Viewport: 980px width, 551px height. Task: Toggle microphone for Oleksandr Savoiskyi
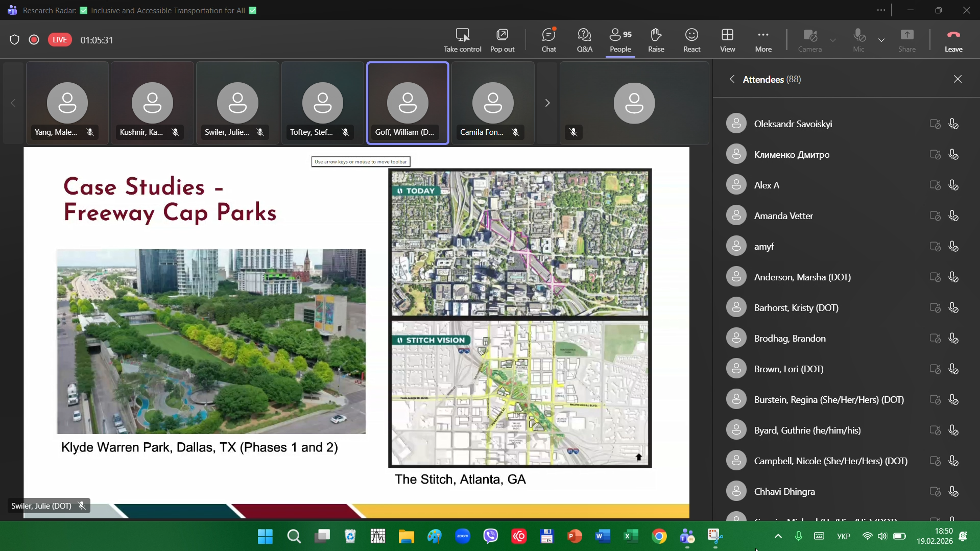(953, 124)
